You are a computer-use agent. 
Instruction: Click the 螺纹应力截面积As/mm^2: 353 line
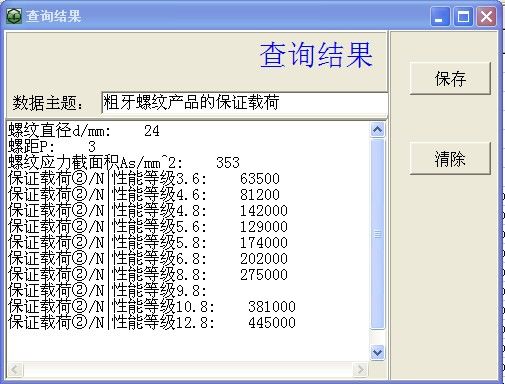pyautogui.click(x=124, y=162)
